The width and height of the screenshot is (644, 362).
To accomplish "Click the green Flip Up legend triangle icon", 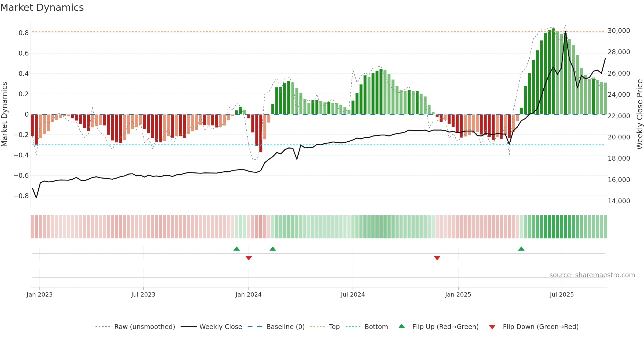I will (x=402, y=326).
